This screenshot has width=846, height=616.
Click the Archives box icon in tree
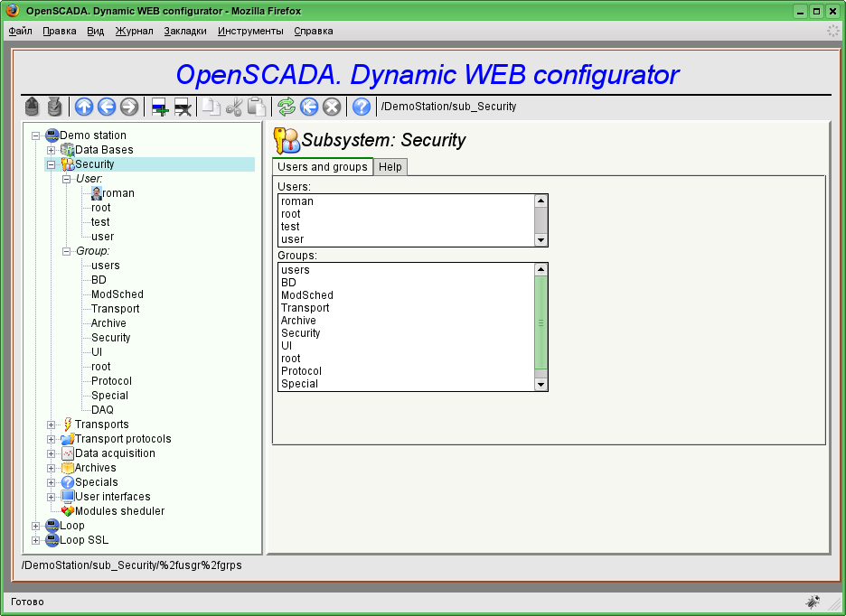pyautogui.click(x=68, y=468)
